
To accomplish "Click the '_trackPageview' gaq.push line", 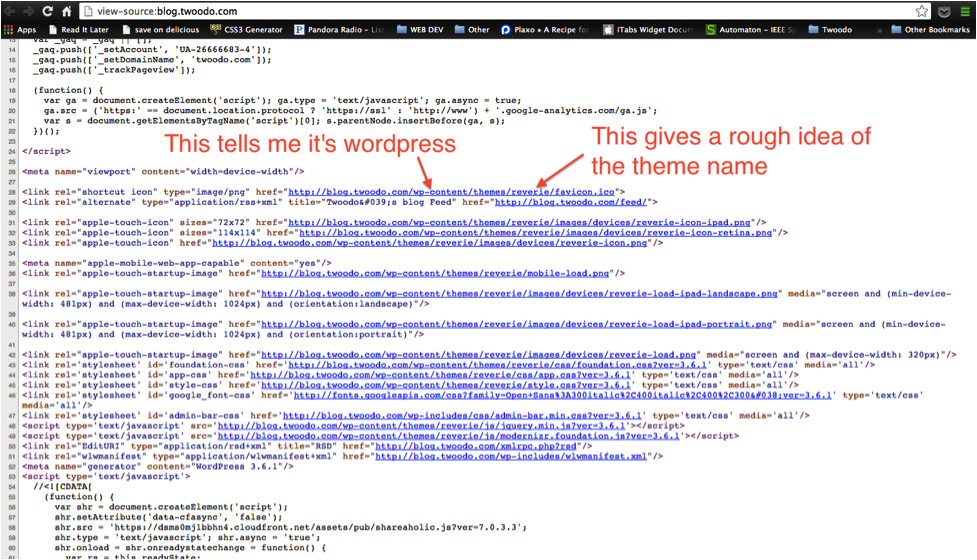I will coord(114,70).
